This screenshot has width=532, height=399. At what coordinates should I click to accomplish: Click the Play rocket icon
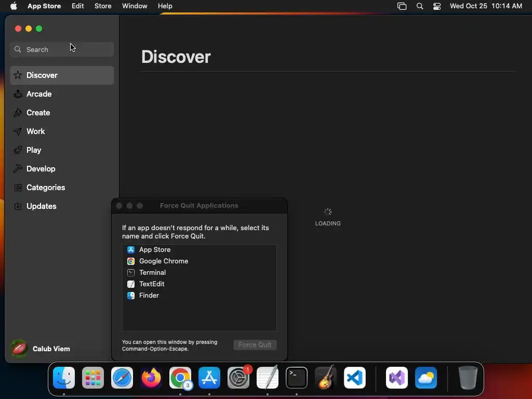pyautogui.click(x=18, y=150)
